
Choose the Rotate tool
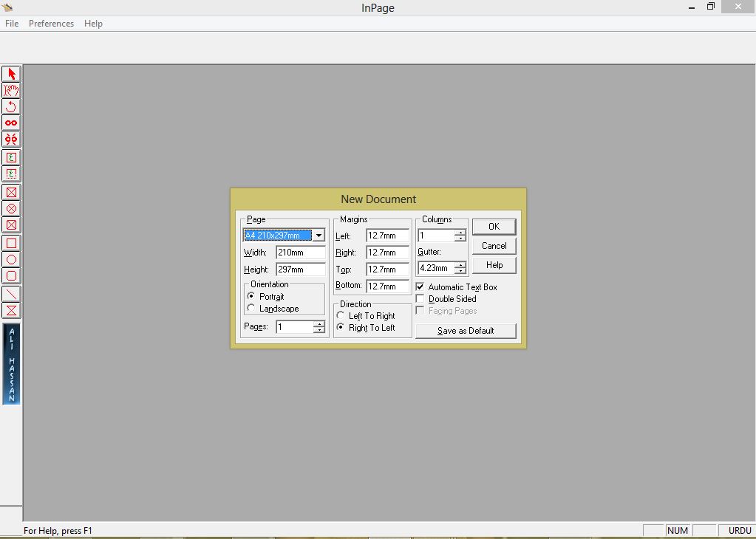pyautogui.click(x=10, y=106)
